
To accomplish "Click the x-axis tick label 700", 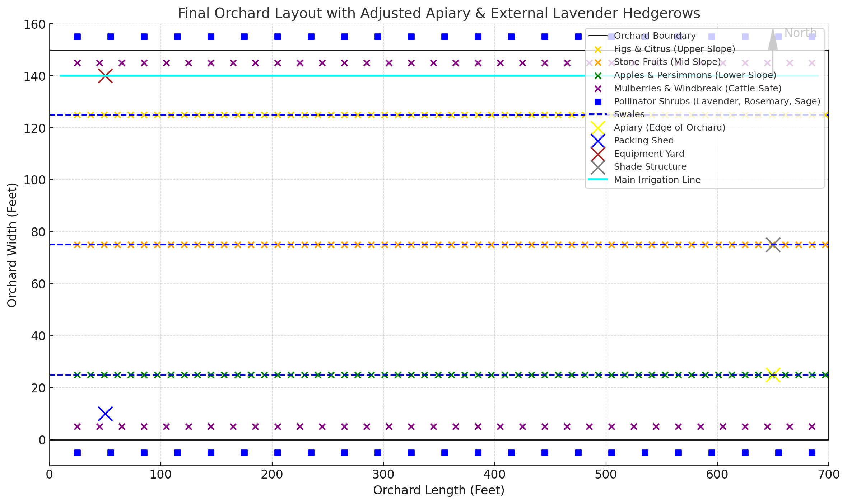I will 828,475.
